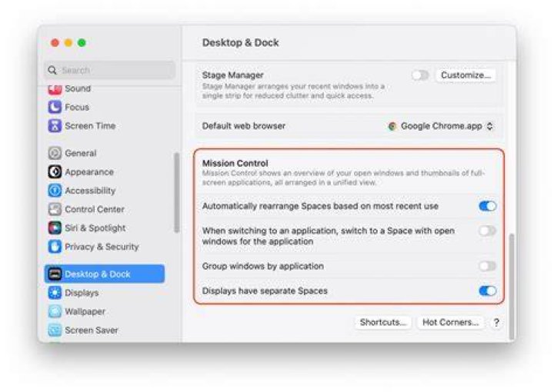
Task: Turn off Displays have separate Spaces
Action: [x=488, y=291]
